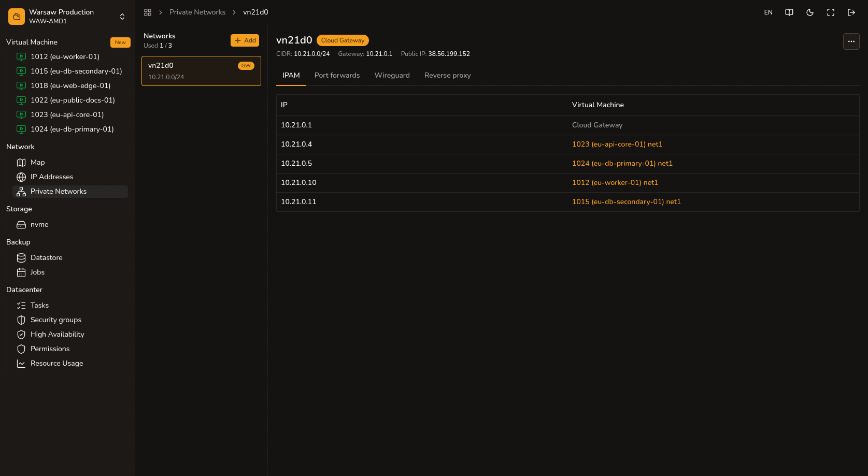Select the 1018 (eu-web-edge-01) virtual machine
The width and height of the screenshot is (868, 476).
[70, 86]
